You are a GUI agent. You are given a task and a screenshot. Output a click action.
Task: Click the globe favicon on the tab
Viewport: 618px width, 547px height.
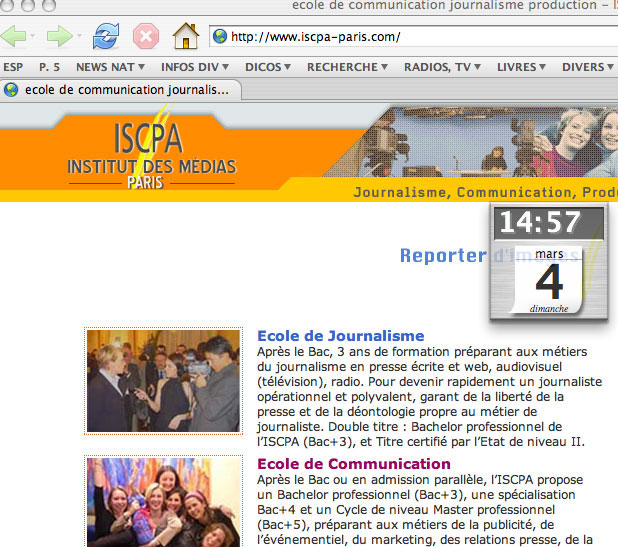pyautogui.click(x=11, y=90)
